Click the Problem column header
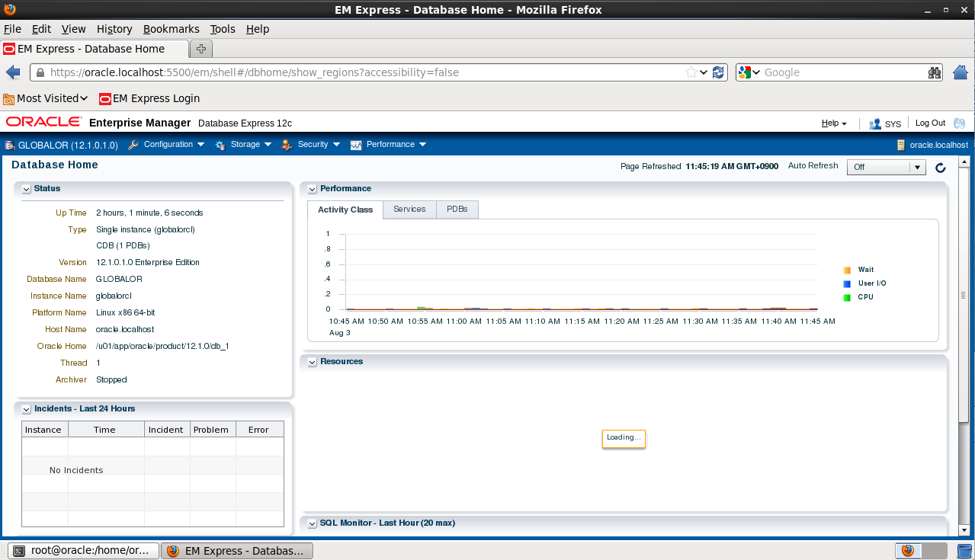975x560 pixels. (x=211, y=430)
